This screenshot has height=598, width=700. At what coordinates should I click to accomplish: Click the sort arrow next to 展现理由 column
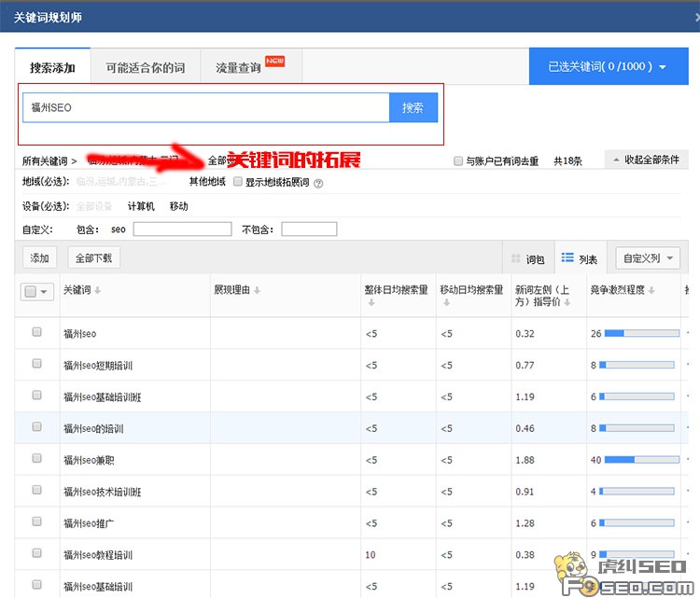[x=258, y=291]
